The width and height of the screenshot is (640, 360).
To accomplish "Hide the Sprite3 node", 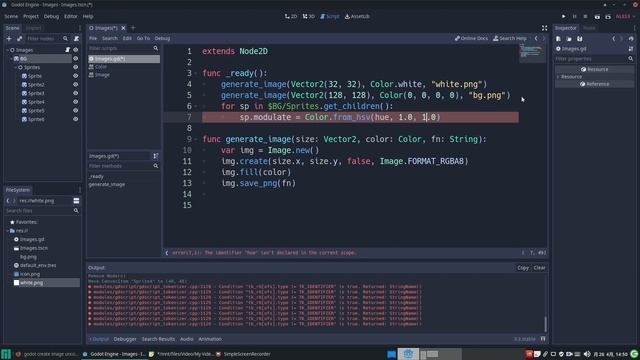I will coord(76,93).
